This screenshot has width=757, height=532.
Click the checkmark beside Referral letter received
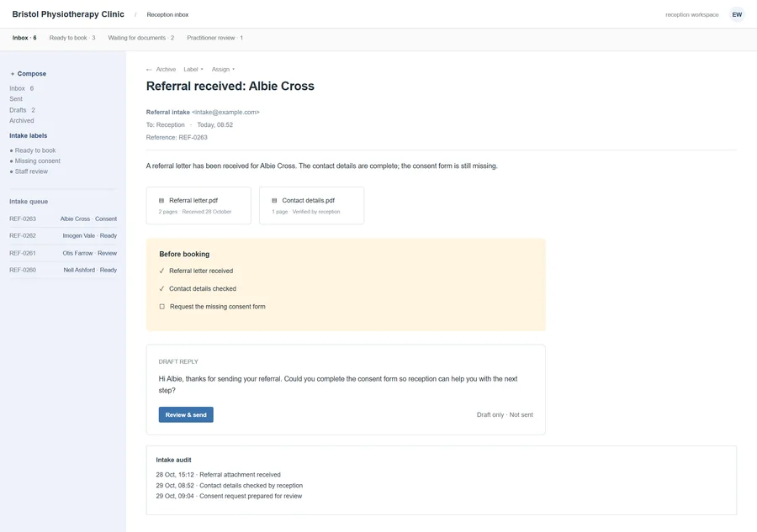pyautogui.click(x=161, y=271)
